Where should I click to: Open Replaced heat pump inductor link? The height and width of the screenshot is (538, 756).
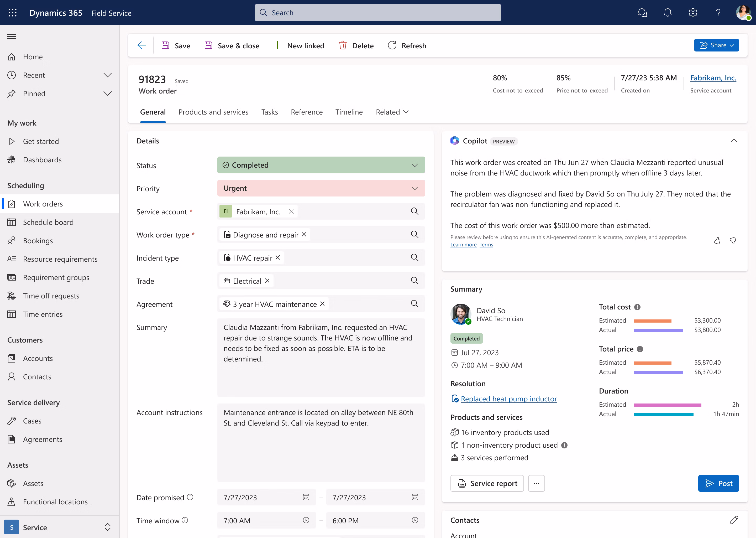pyautogui.click(x=508, y=399)
